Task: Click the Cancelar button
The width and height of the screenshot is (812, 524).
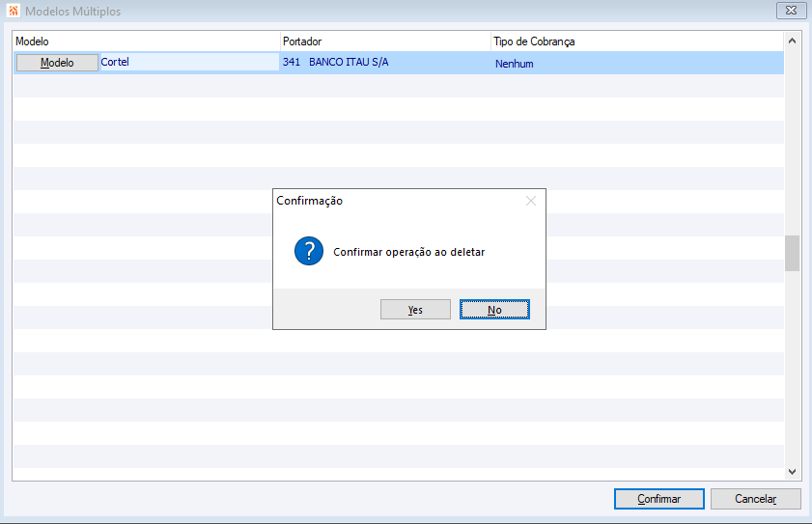Action: point(756,499)
